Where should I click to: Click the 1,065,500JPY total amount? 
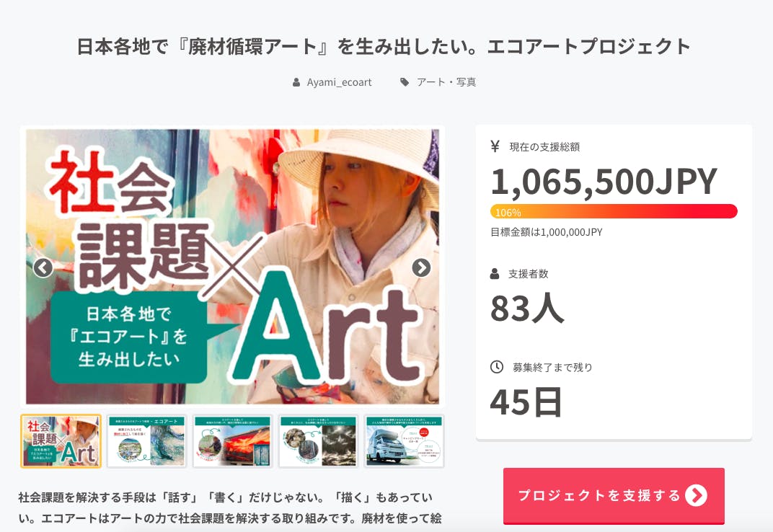(604, 181)
